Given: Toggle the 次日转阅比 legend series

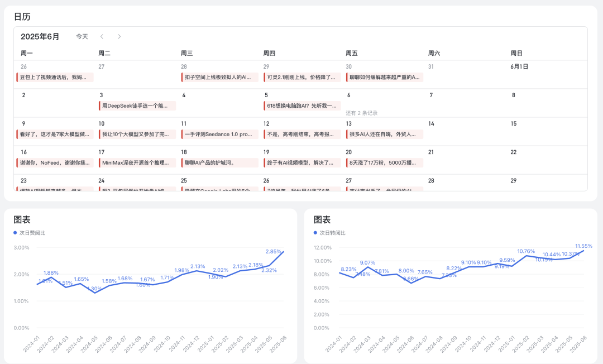Looking at the screenshot, I should pyautogui.click(x=332, y=233).
